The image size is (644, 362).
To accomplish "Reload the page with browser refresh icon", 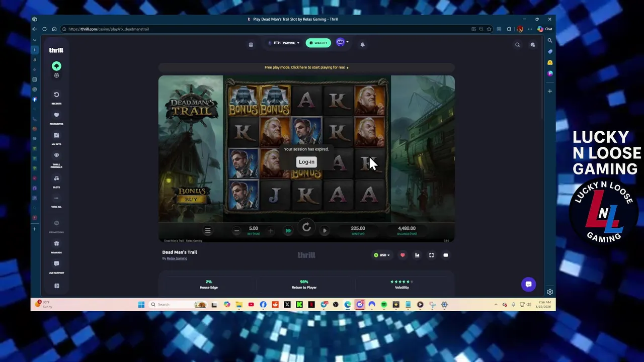I will (x=44, y=29).
